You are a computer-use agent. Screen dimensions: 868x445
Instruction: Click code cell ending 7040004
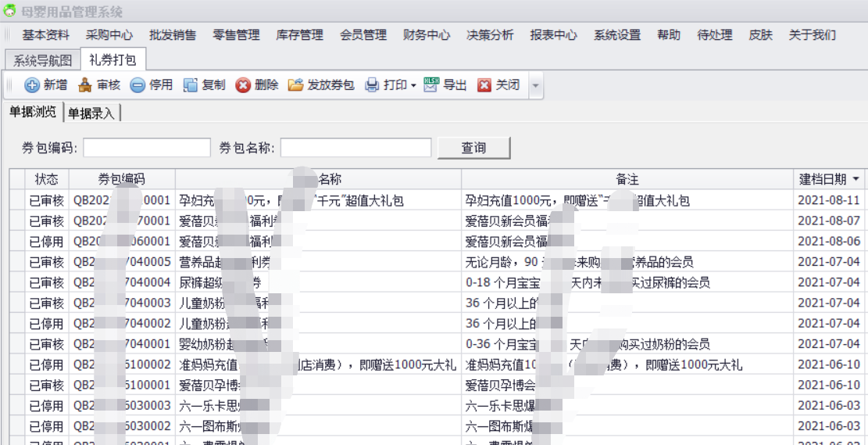(x=122, y=282)
